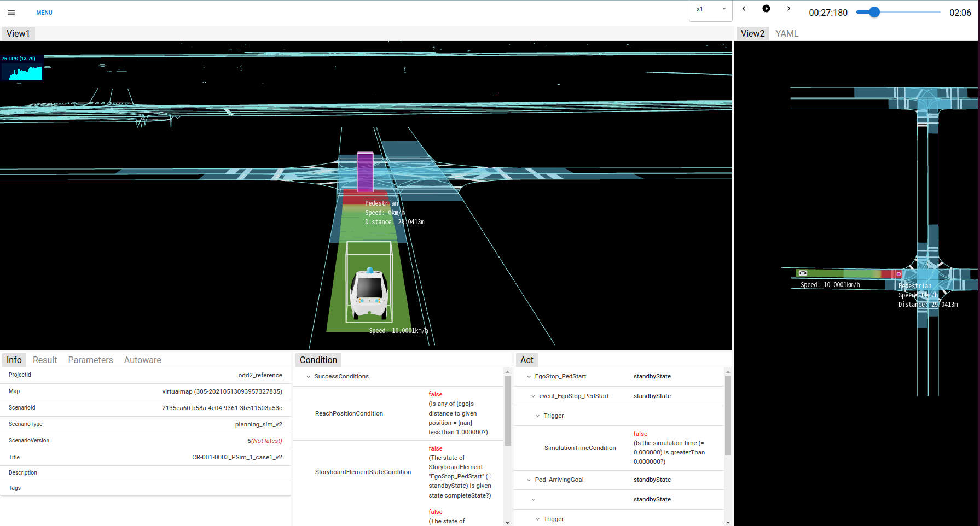This screenshot has width=980, height=526.
Task: Collapse the Ped_ArrivingGoal act
Action: point(529,480)
